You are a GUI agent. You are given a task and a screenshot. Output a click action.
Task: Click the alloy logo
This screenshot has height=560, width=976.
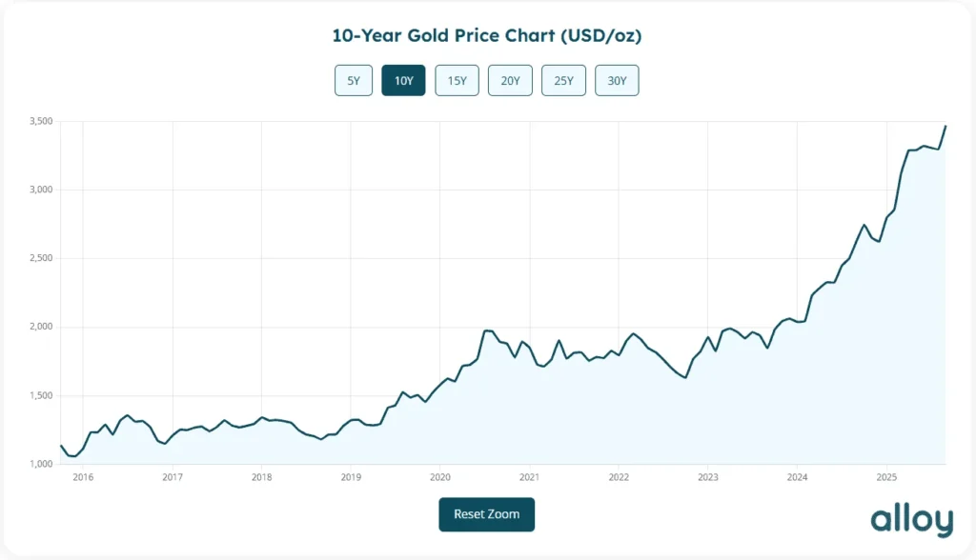(911, 520)
